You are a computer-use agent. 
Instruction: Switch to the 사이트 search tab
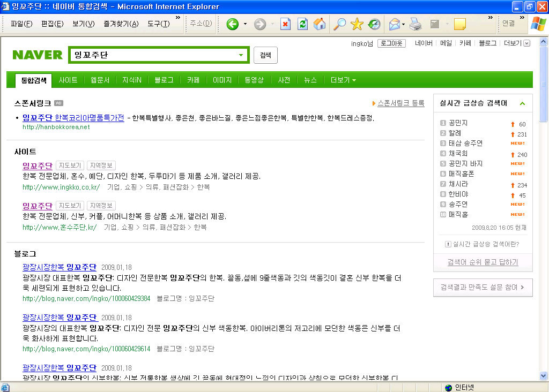pyautogui.click(x=68, y=80)
